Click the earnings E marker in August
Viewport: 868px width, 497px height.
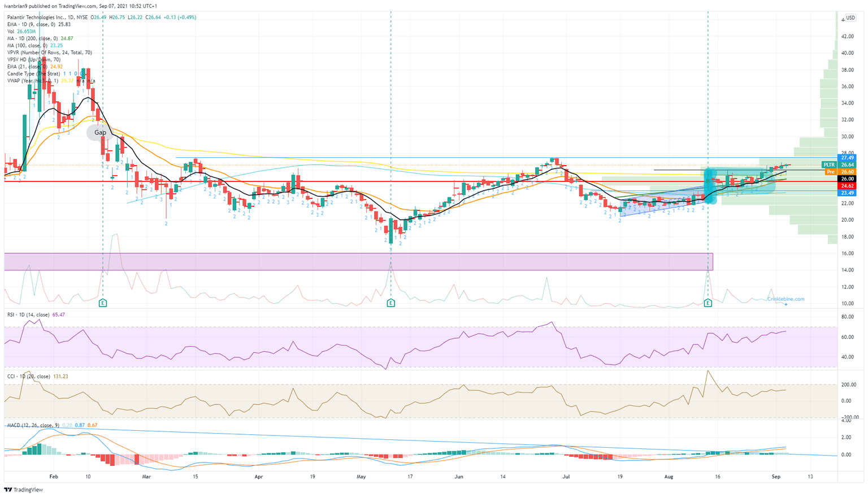[708, 304]
